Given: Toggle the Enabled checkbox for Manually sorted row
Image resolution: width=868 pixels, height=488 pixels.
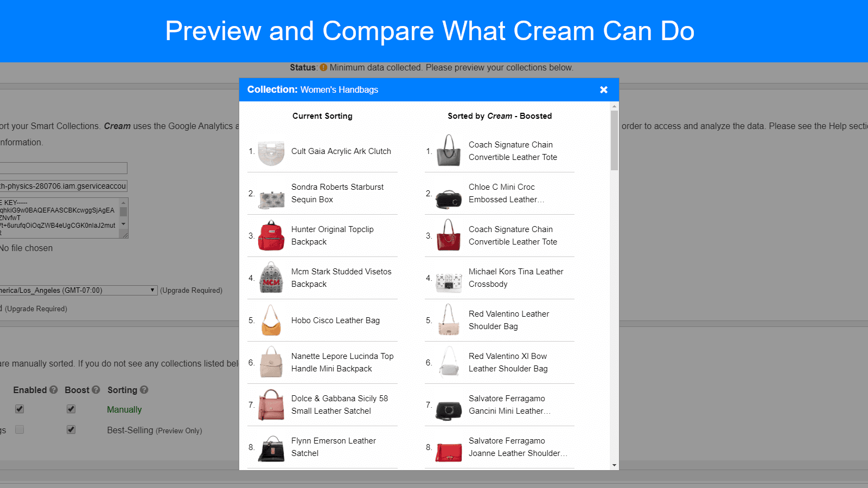Looking at the screenshot, I should pos(20,409).
